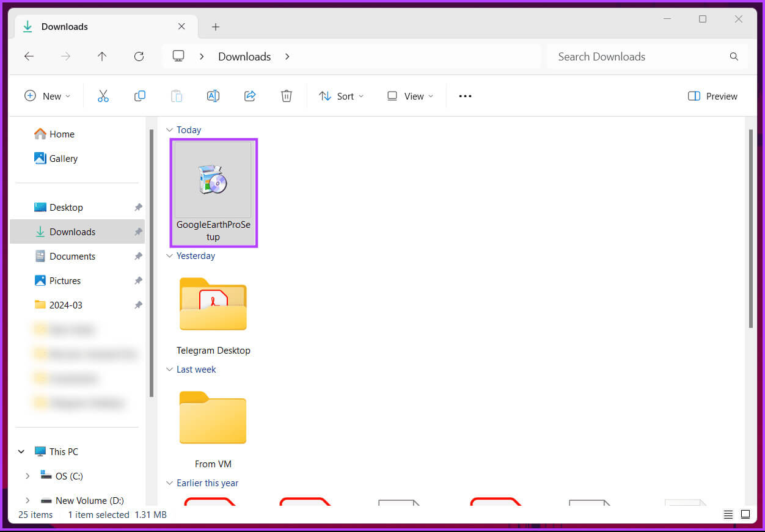Open a new tab with plus button
Image resolution: width=765 pixels, height=532 pixels.
[x=216, y=27]
